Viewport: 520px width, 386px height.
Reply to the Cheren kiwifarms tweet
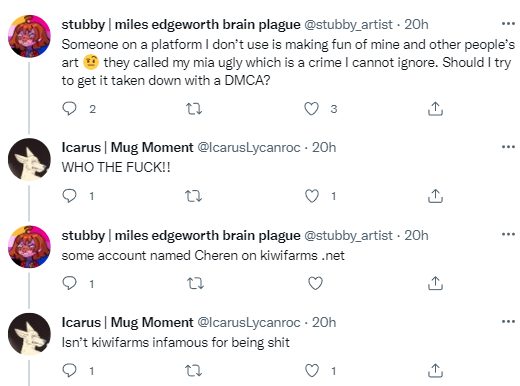click(x=69, y=283)
